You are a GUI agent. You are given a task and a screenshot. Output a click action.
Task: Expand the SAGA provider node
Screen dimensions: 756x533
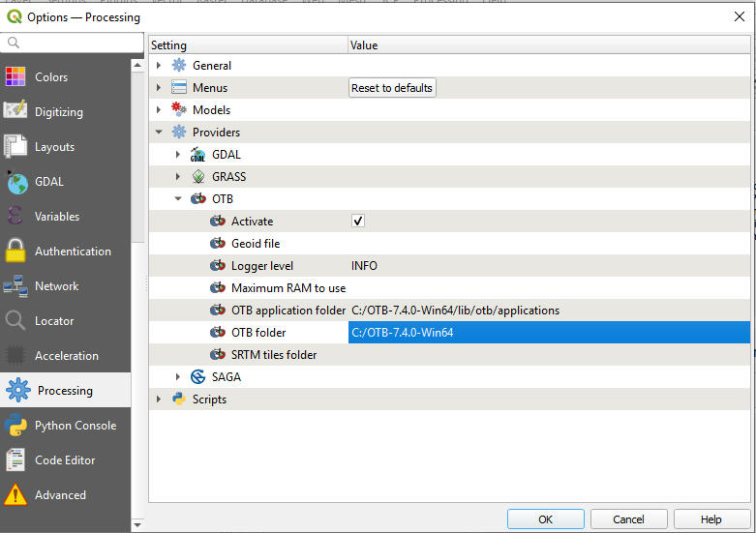178,376
